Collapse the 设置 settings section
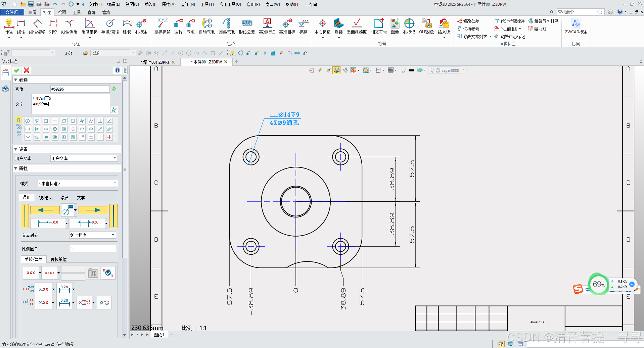 click(16, 149)
